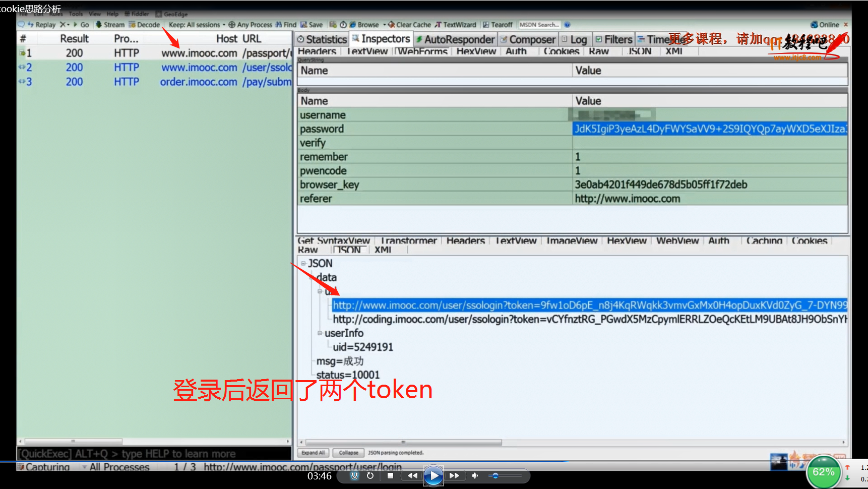Image resolution: width=868 pixels, height=489 pixels.
Task: Select session 1 www.imooc.com /passport
Action: coord(155,53)
